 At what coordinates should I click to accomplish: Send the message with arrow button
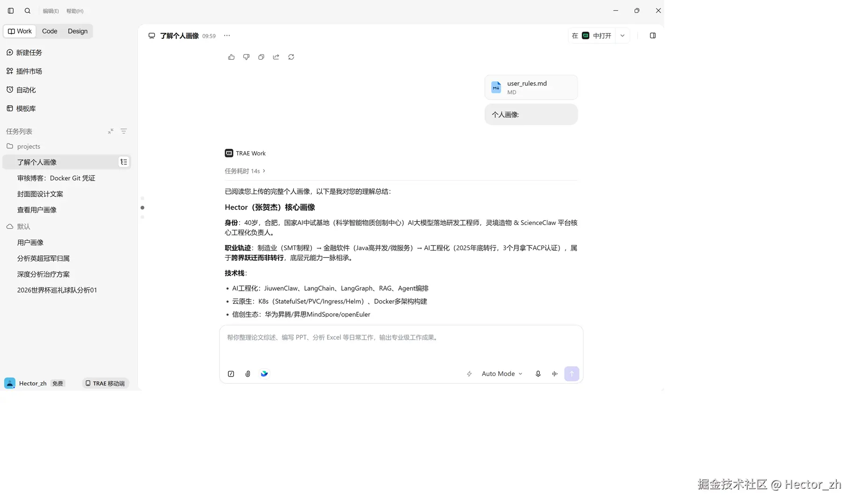pyautogui.click(x=572, y=374)
